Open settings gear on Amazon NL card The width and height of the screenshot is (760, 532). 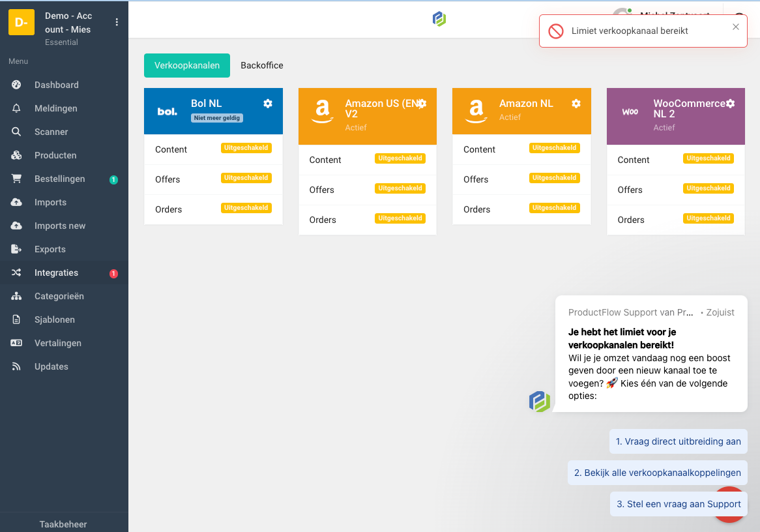[x=576, y=104]
